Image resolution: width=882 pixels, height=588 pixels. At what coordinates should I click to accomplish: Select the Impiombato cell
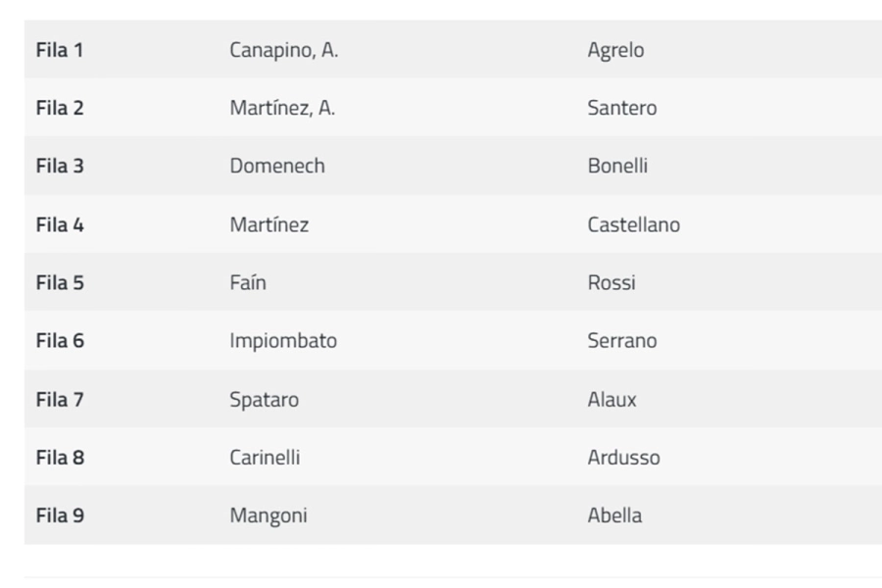[x=282, y=340]
